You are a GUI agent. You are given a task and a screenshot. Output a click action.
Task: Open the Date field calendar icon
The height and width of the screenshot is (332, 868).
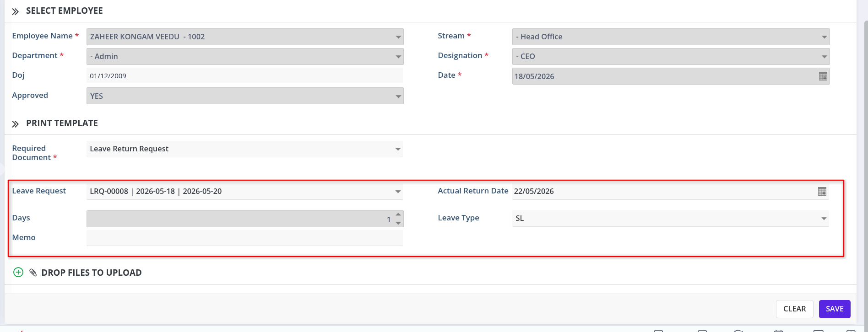click(823, 76)
